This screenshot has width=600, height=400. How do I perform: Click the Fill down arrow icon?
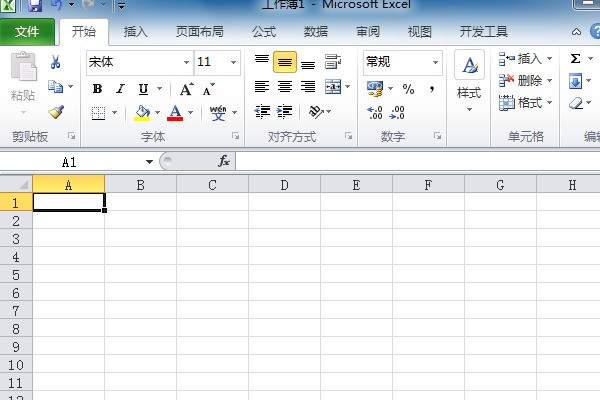click(x=576, y=81)
